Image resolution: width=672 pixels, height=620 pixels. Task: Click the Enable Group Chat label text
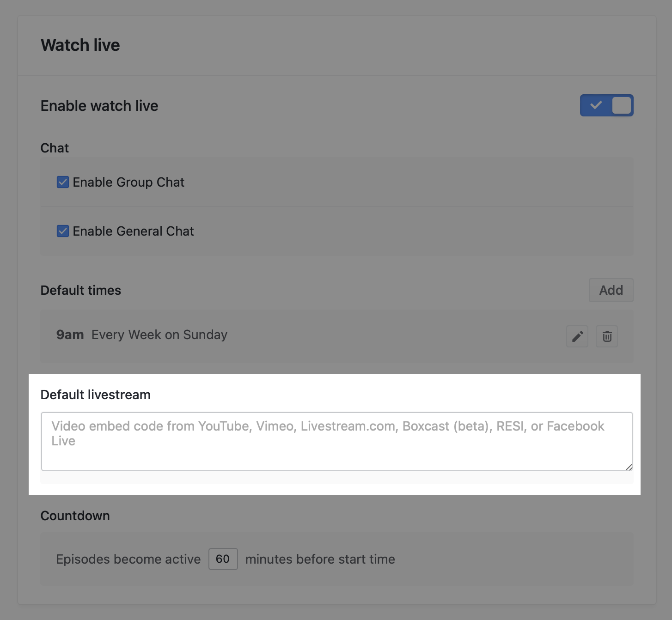[x=128, y=182]
